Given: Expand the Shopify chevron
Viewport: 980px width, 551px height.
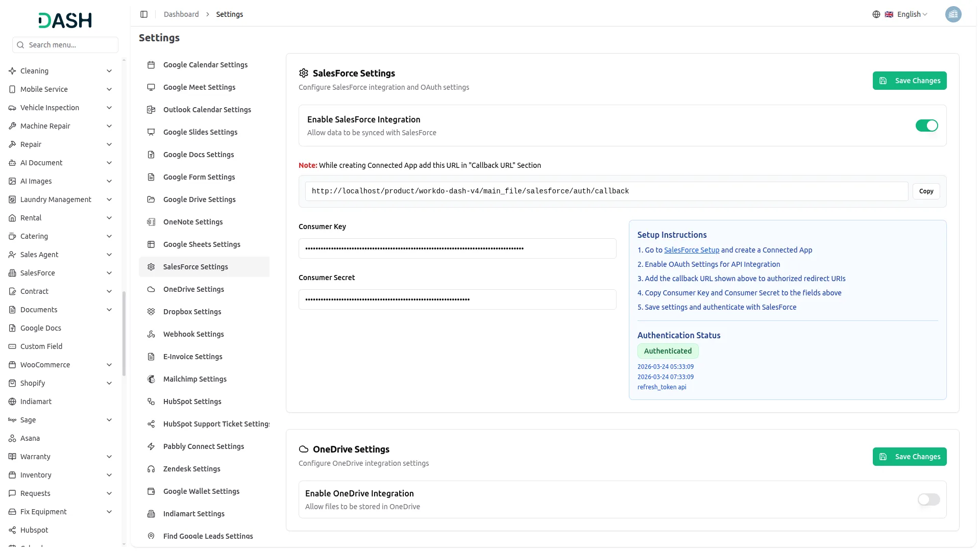Looking at the screenshot, I should [x=109, y=383].
